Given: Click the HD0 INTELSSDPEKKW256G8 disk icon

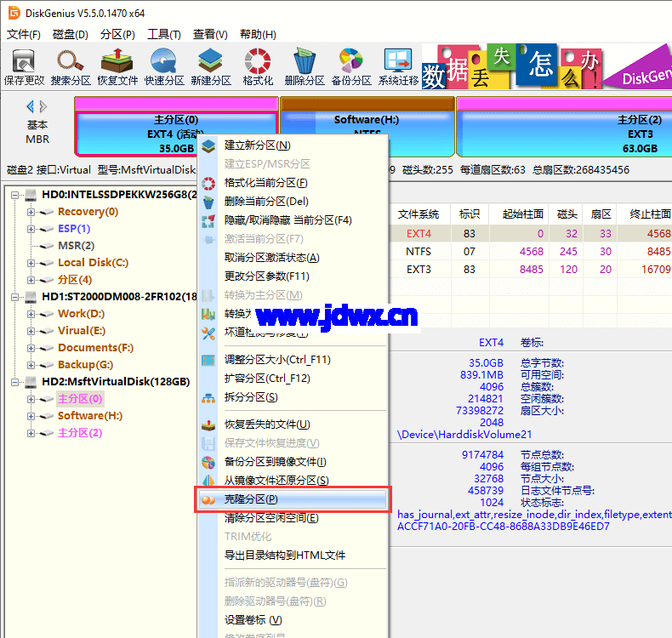Looking at the screenshot, I should [x=31, y=195].
